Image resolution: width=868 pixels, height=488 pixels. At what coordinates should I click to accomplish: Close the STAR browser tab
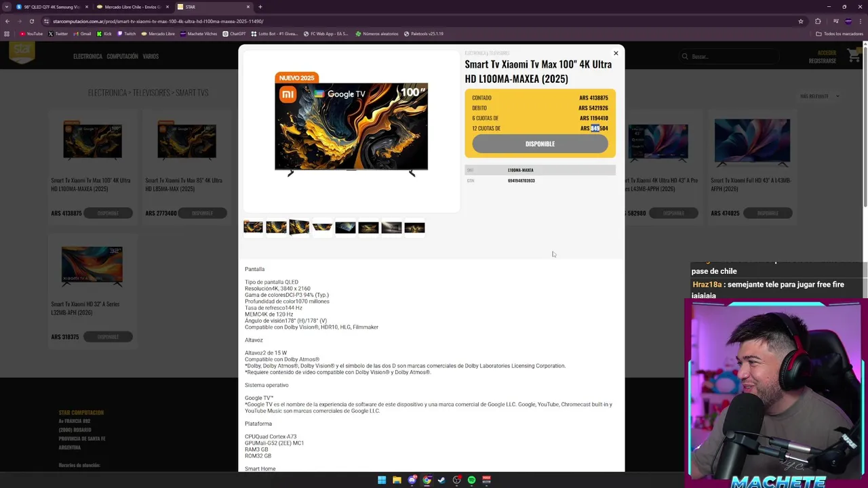(x=248, y=7)
